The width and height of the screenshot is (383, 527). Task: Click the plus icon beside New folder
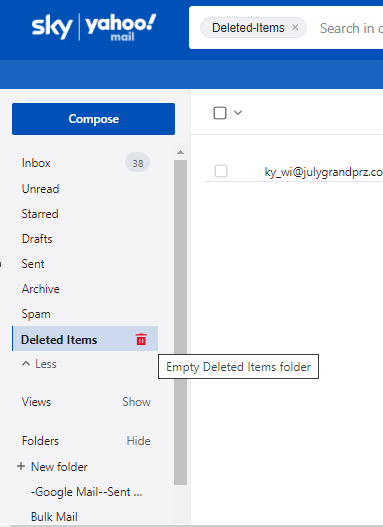coord(21,466)
